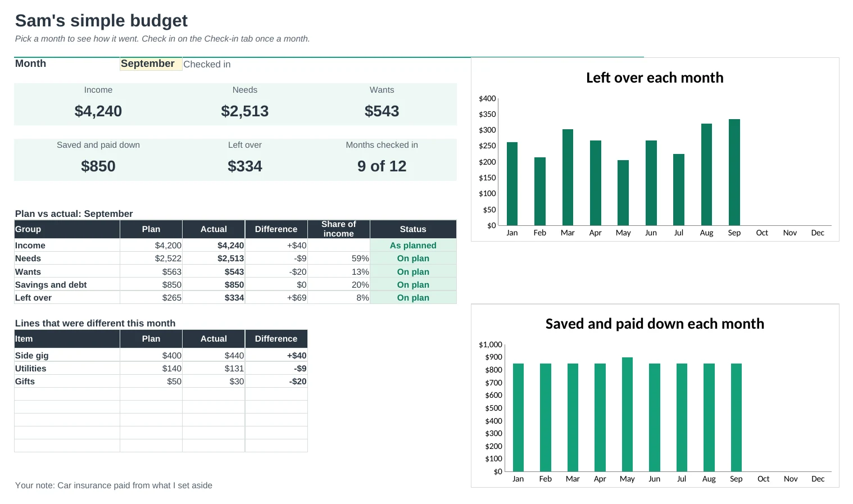
Task: Click the "Side gig" row label
Action: [x=32, y=356]
